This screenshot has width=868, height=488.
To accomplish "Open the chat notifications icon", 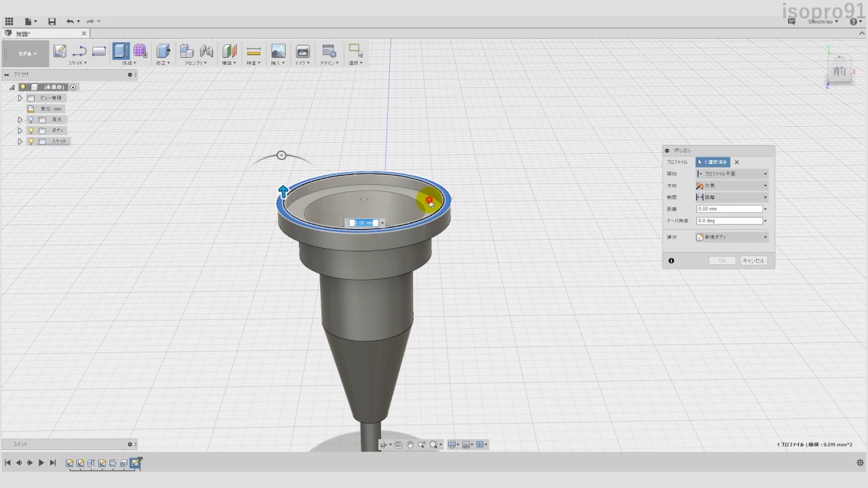I will [x=791, y=22].
